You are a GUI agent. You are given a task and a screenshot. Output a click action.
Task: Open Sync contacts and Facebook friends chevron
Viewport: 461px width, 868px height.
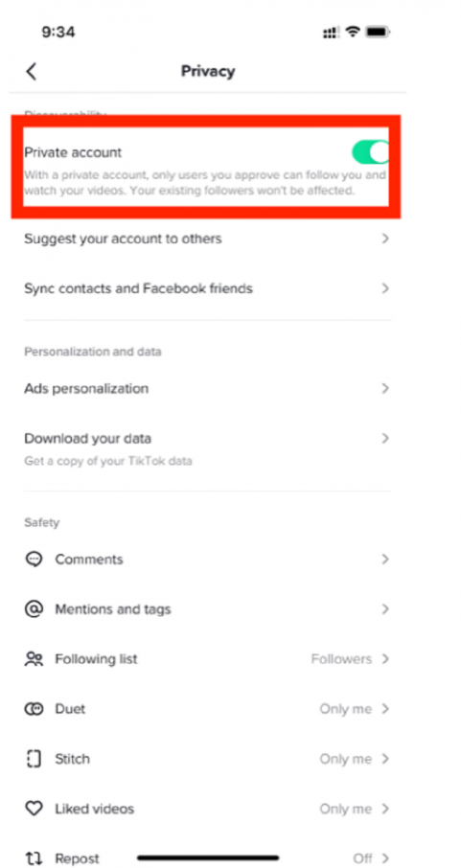[385, 288]
